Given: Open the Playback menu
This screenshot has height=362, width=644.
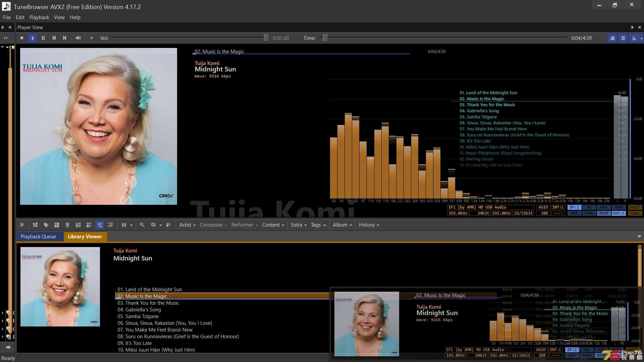Looking at the screenshot, I should tap(39, 17).
